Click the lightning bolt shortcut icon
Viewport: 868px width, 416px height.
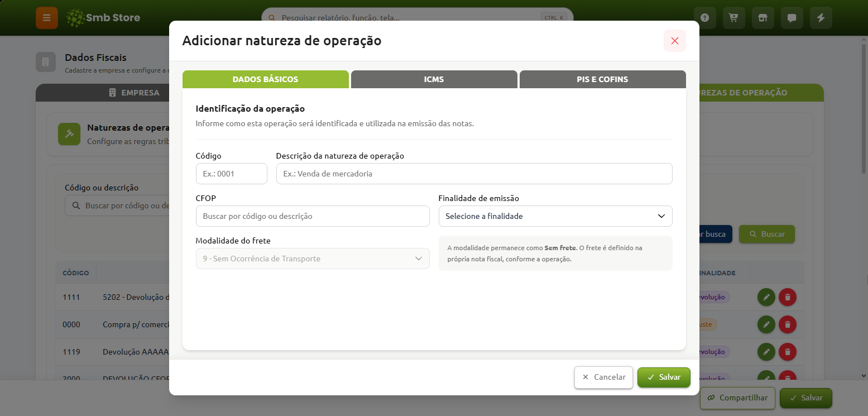821,18
